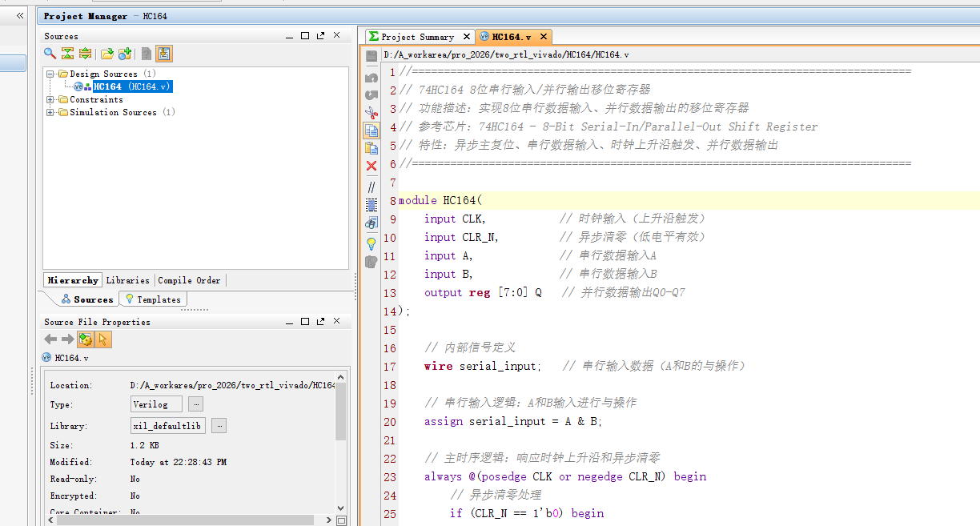The image size is (980, 526).
Task: Close the HC164.v editor tab
Action: (x=544, y=37)
